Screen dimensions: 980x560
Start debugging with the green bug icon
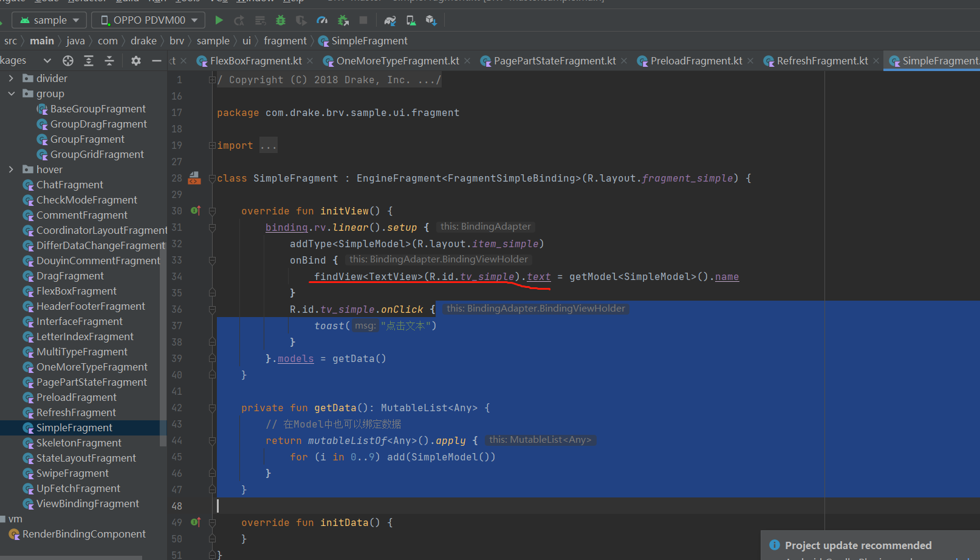281,20
